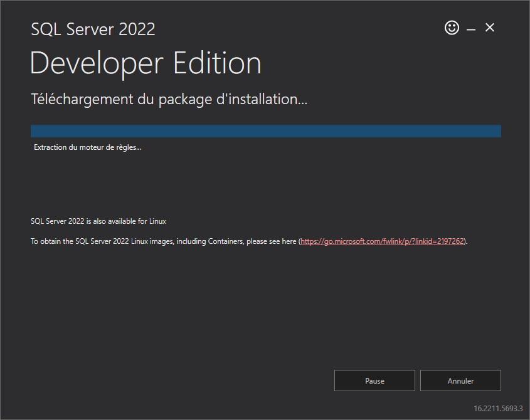The height and width of the screenshot is (420, 530).
Task: Close the installer with the X icon
Action: point(490,28)
